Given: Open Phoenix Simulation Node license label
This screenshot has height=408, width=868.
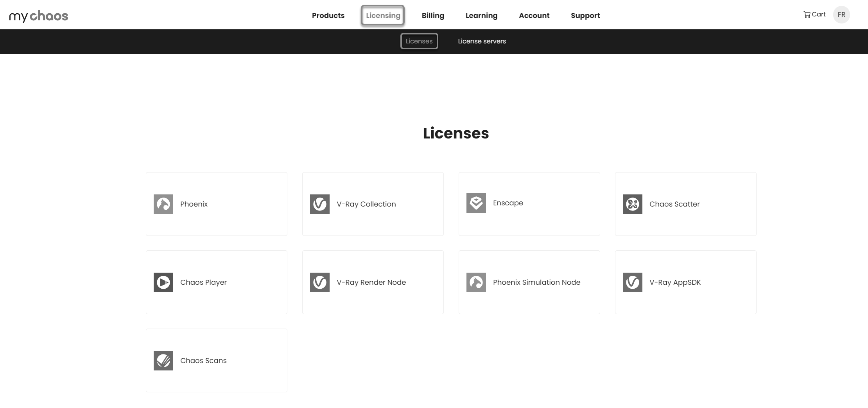Looking at the screenshot, I should (536, 282).
